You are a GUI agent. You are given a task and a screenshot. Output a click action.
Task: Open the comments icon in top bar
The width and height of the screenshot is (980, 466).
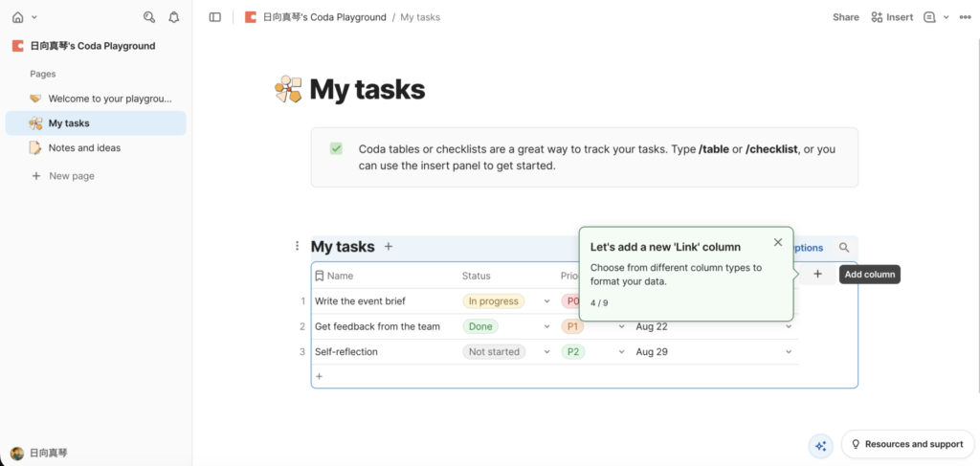pyautogui.click(x=929, y=17)
